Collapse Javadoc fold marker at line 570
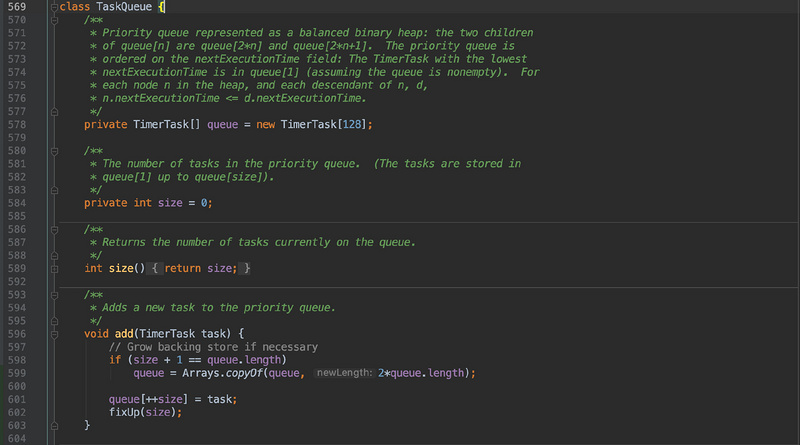 (x=53, y=20)
